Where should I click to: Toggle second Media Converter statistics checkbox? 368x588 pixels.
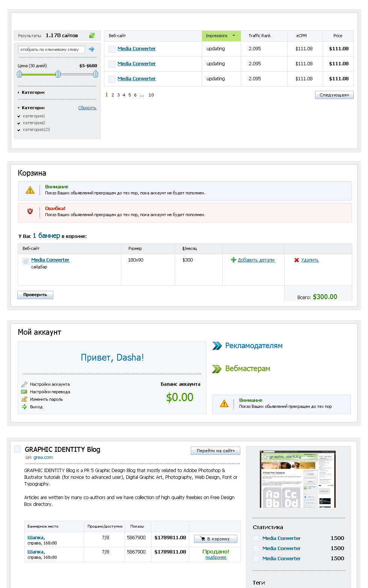pos(256,548)
